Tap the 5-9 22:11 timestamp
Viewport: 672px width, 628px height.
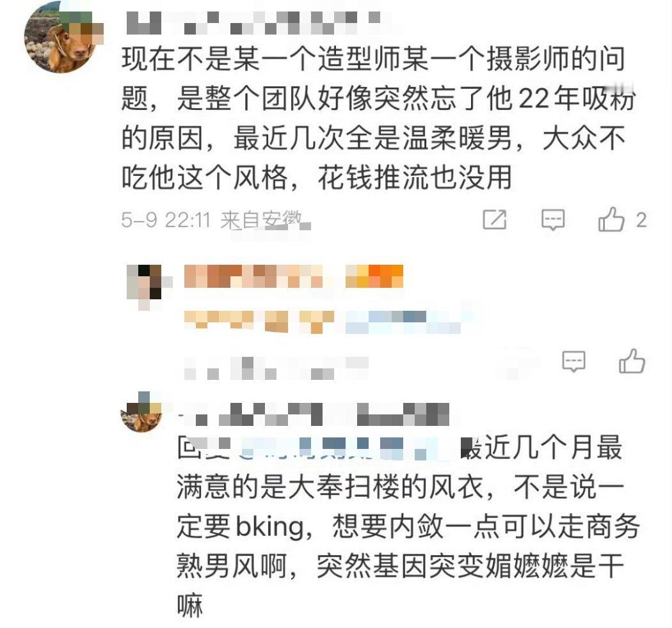[x=165, y=220]
